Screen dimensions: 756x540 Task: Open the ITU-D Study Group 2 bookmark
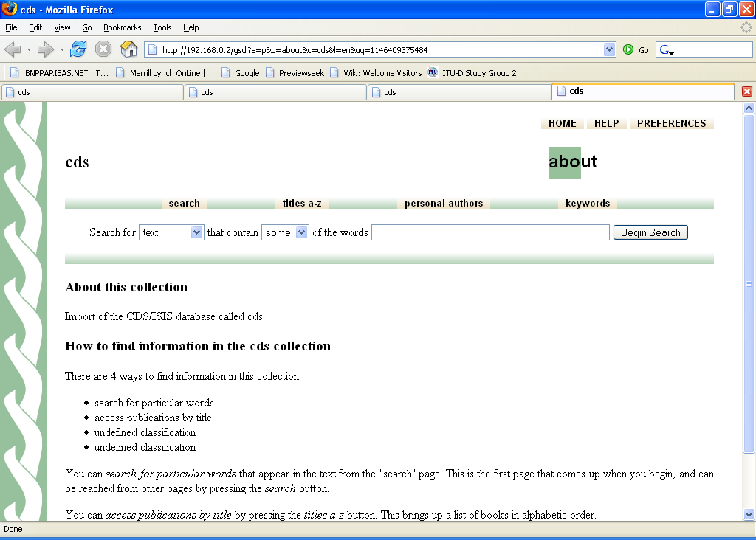(477, 73)
